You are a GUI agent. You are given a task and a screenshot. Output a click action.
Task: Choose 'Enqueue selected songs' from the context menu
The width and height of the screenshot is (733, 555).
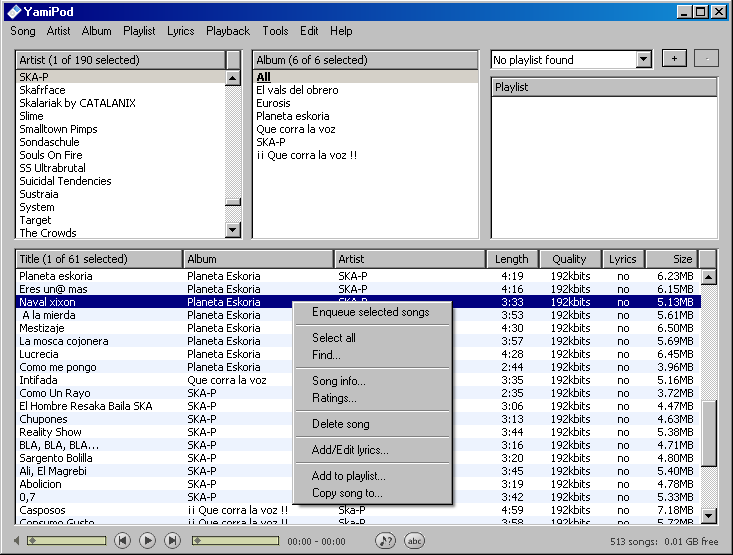click(370, 312)
